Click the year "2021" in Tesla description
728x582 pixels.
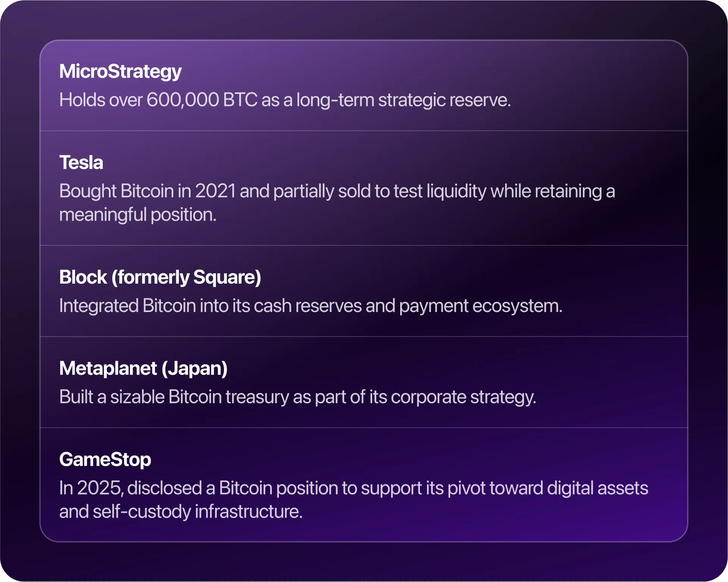coord(215,191)
